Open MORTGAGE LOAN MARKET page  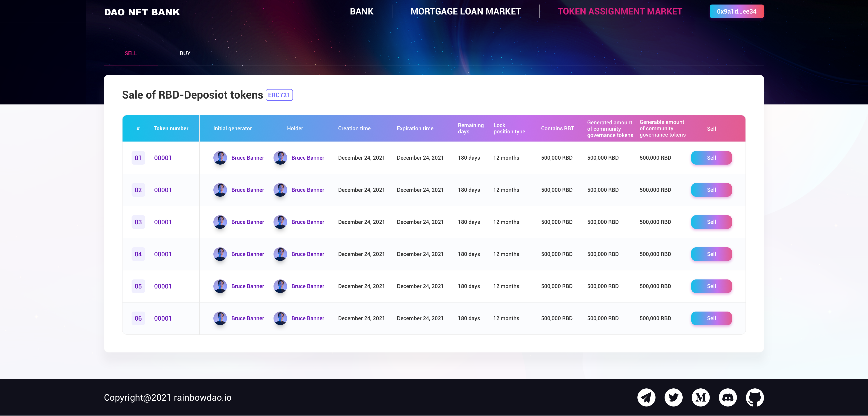click(x=465, y=12)
